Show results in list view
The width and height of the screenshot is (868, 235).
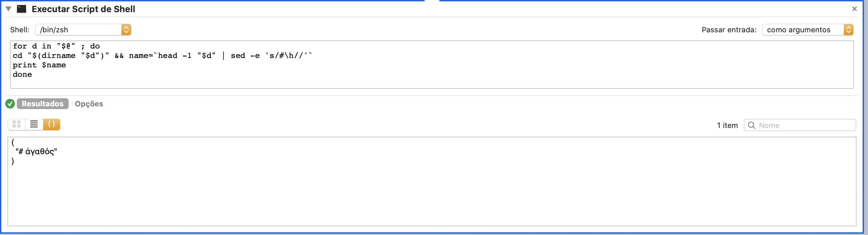click(34, 125)
